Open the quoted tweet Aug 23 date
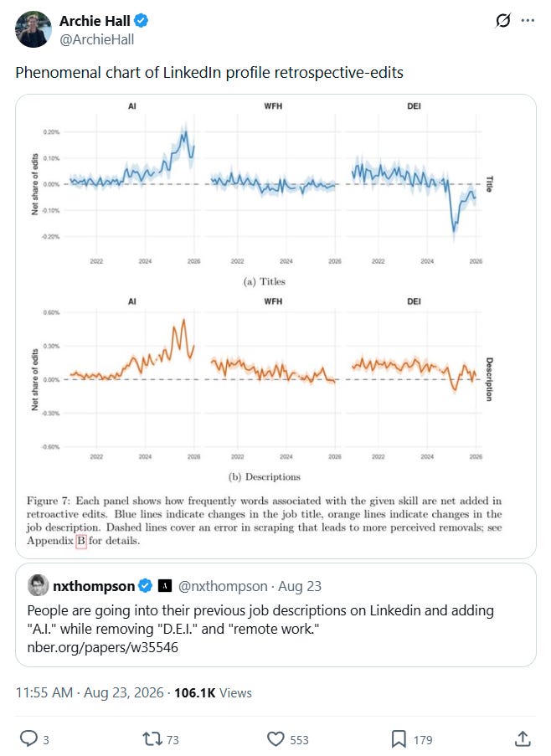Viewport: 551px width, 756px height. coord(300,586)
